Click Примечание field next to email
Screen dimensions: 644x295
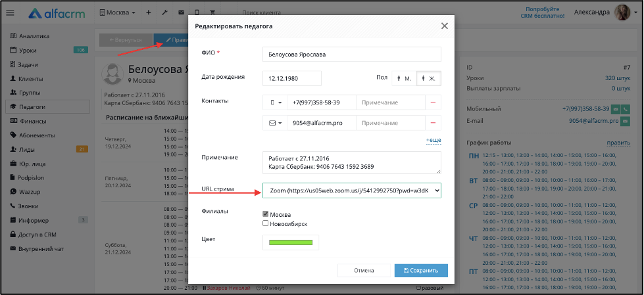coord(391,123)
